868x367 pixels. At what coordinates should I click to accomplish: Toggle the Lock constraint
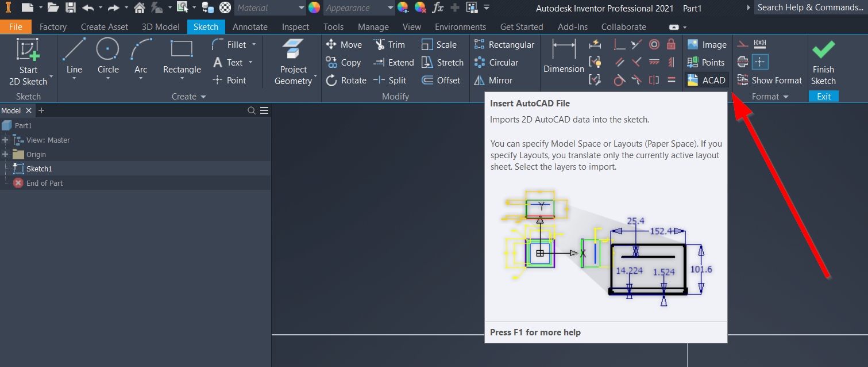coord(671,44)
